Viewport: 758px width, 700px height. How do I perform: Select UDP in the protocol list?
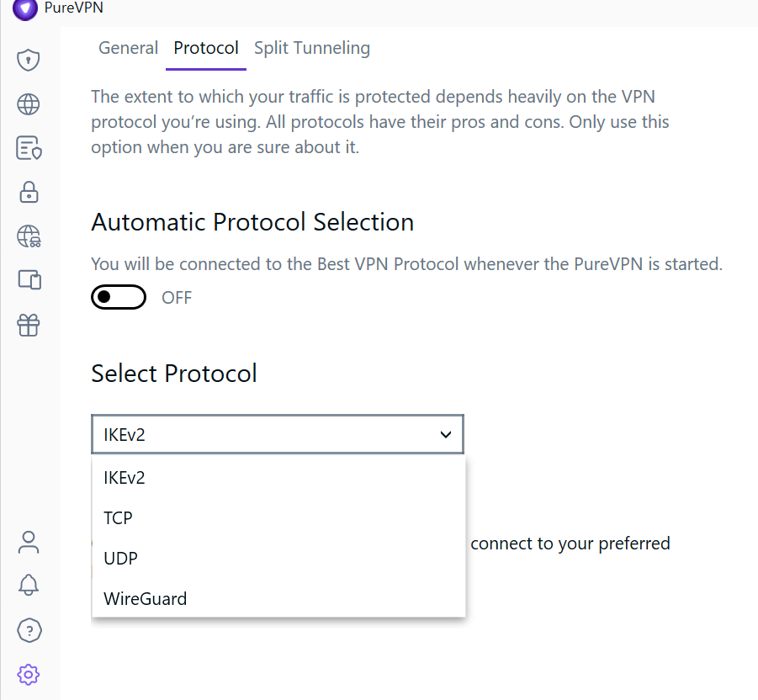pyautogui.click(x=120, y=559)
